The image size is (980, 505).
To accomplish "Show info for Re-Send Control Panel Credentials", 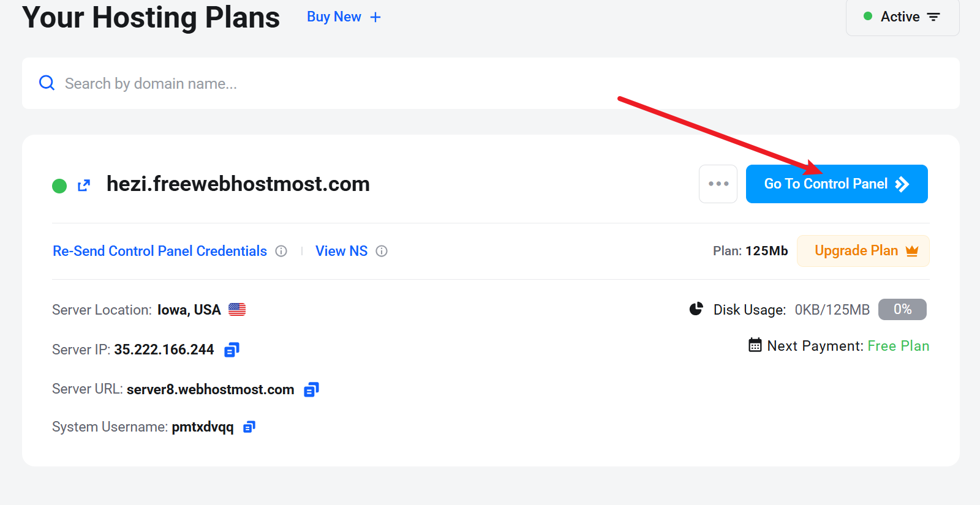I will coord(281,251).
